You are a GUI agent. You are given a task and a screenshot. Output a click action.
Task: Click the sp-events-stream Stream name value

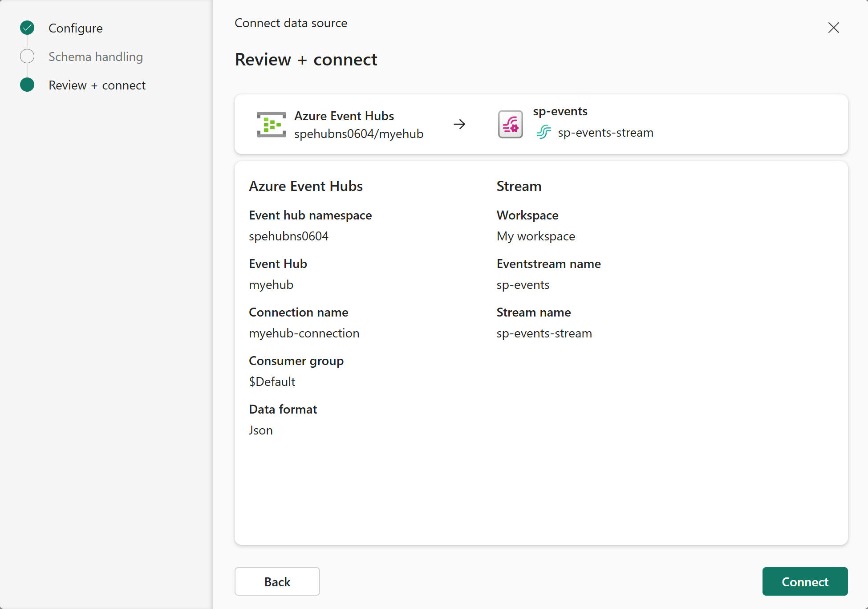point(544,333)
